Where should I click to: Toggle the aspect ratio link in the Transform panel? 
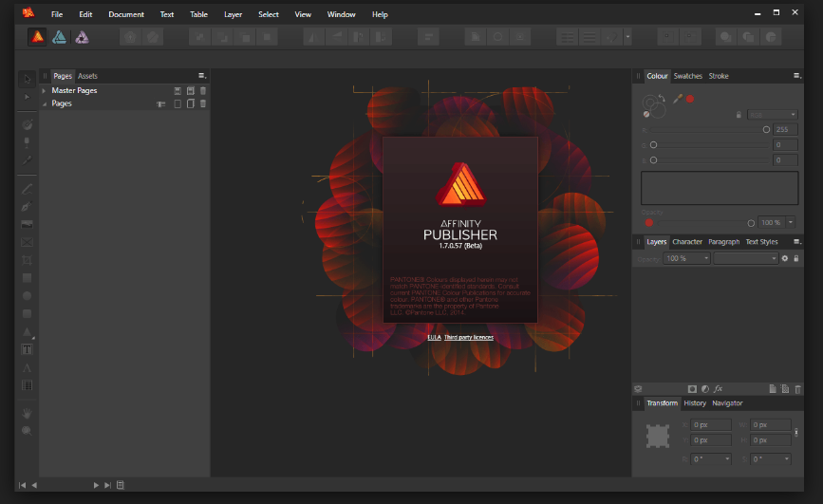tap(796, 433)
